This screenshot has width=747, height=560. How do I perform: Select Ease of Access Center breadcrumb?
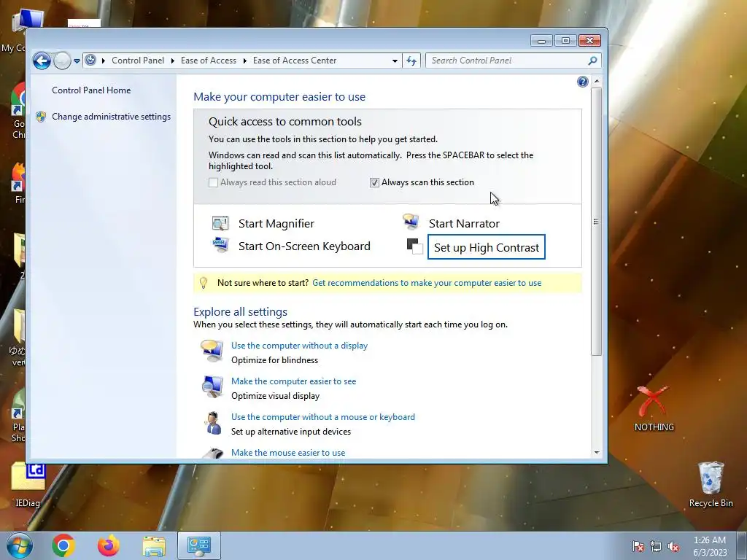click(295, 61)
